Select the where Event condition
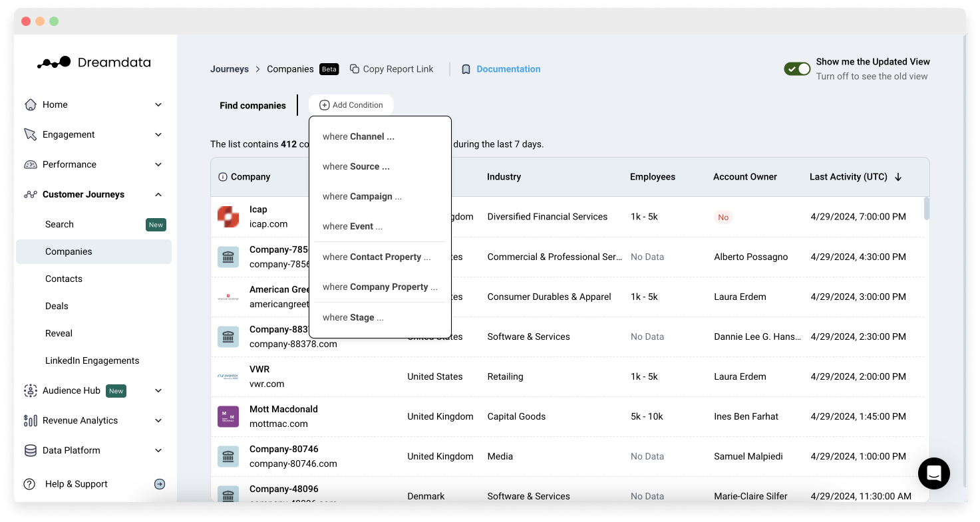The image size is (980, 522). click(x=381, y=226)
